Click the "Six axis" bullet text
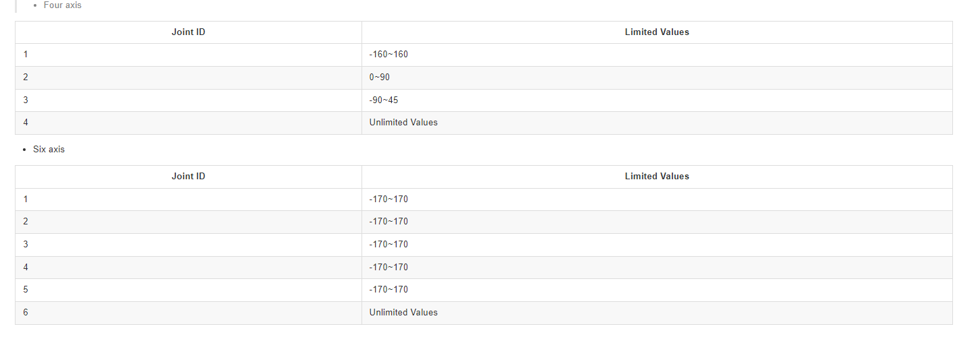980x339 pixels. pyautogui.click(x=49, y=150)
